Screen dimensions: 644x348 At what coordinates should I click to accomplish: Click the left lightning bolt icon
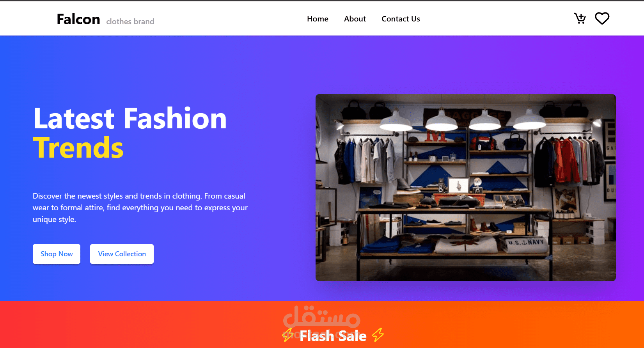(x=288, y=335)
